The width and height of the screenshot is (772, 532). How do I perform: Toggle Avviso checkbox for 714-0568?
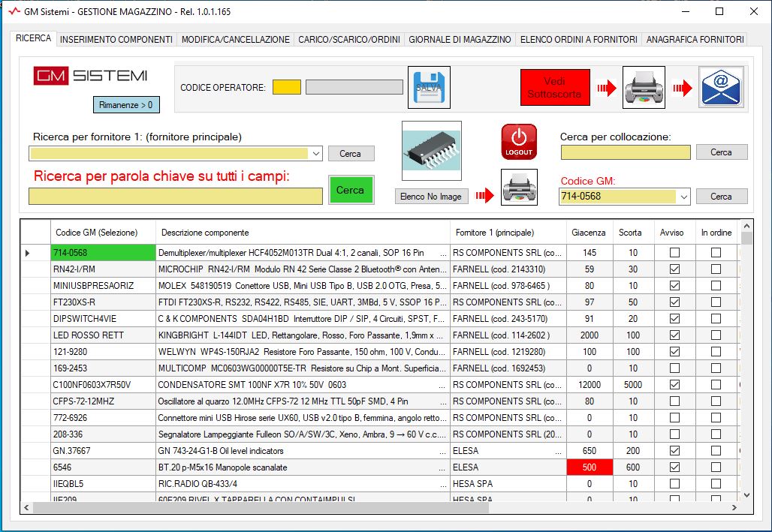coord(674,252)
